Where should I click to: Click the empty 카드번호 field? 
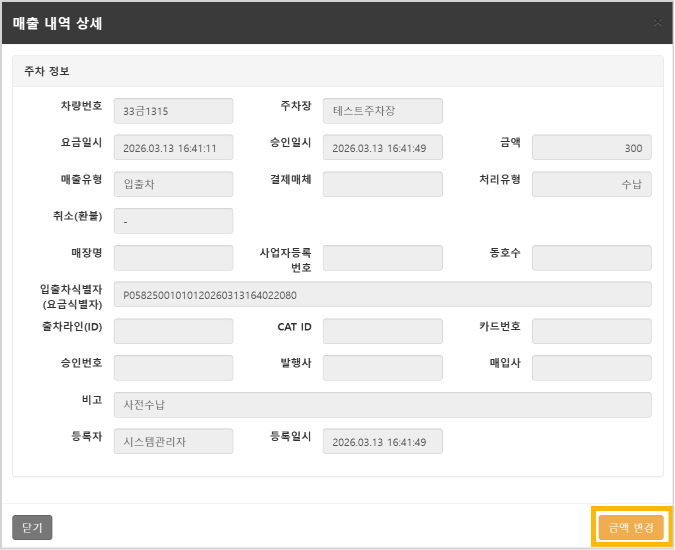coord(591,331)
